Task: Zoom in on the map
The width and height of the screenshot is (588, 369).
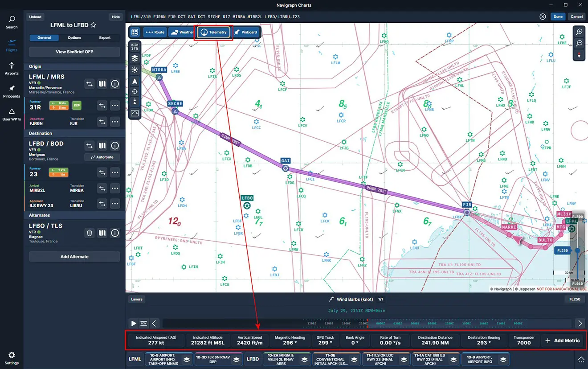Action: pyautogui.click(x=579, y=32)
